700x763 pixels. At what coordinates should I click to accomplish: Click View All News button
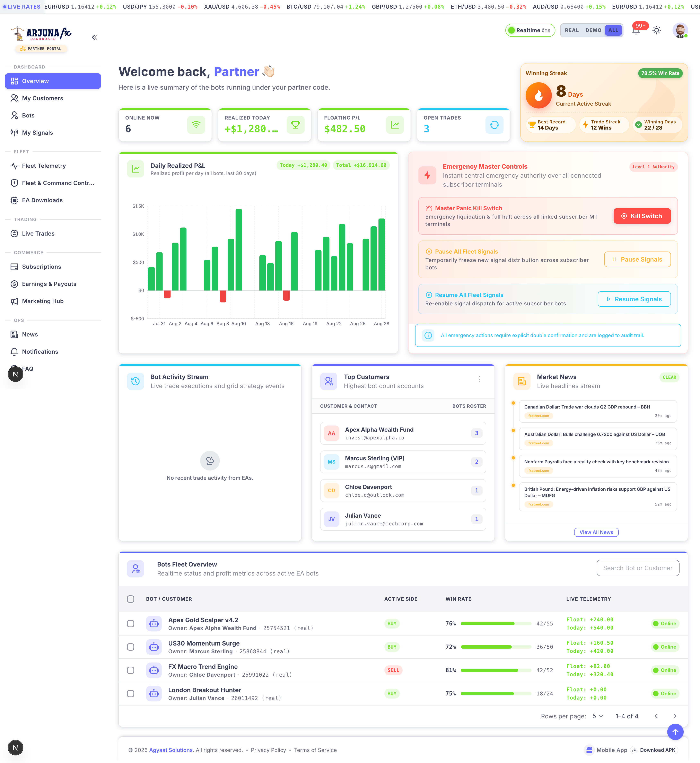pos(596,532)
